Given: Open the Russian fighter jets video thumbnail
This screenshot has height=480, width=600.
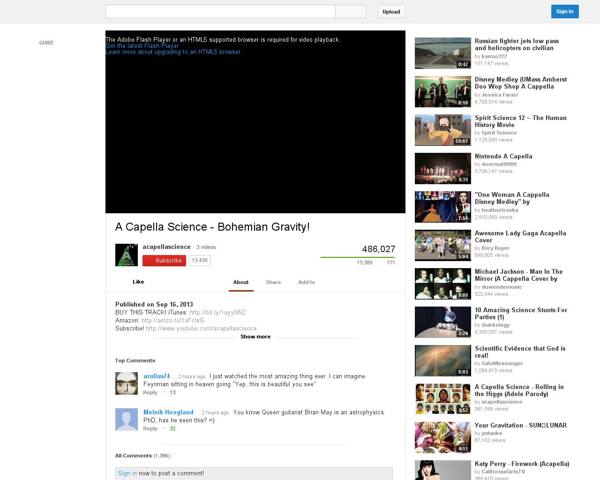Looking at the screenshot, I should coord(442,52).
